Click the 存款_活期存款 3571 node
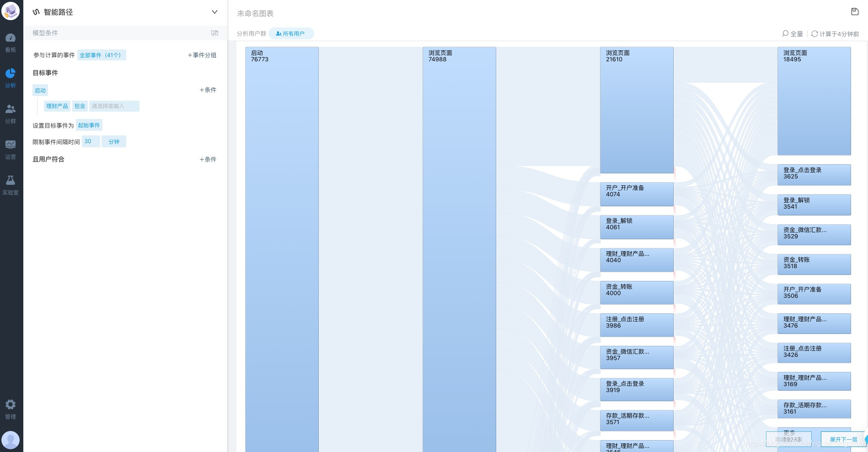The height and width of the screenshot is (452, 868). click(637, 420)
